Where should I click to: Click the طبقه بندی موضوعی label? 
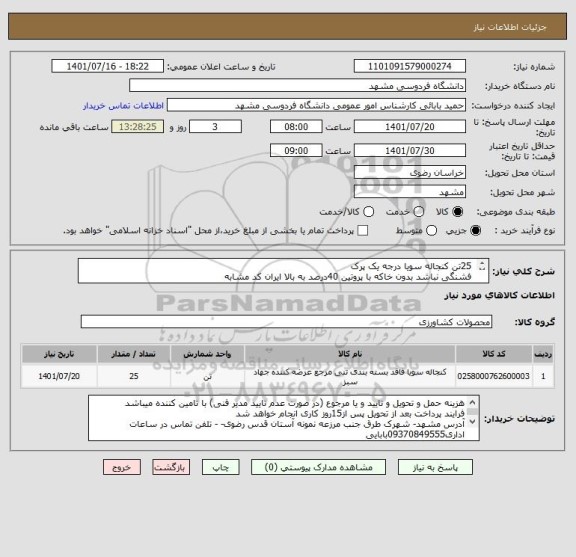pos(516,212)
